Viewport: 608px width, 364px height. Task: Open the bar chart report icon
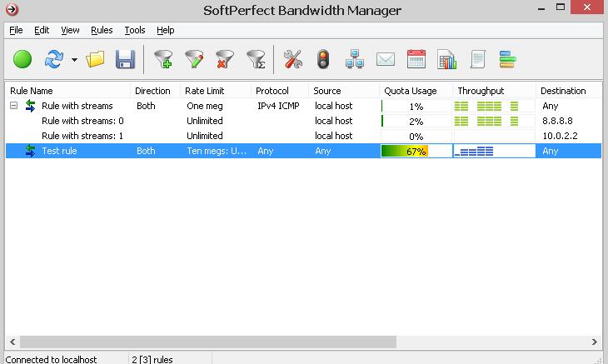click(x=446, y=59)
